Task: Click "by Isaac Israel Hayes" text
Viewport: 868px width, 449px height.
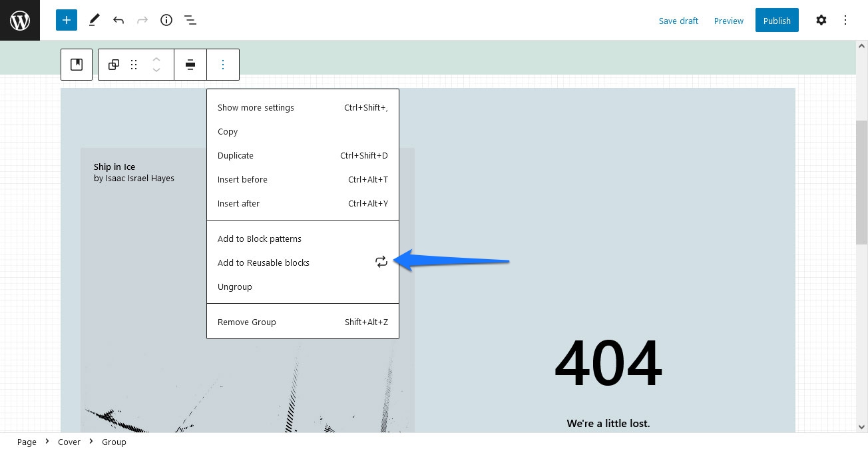Action: coord(134,178)
